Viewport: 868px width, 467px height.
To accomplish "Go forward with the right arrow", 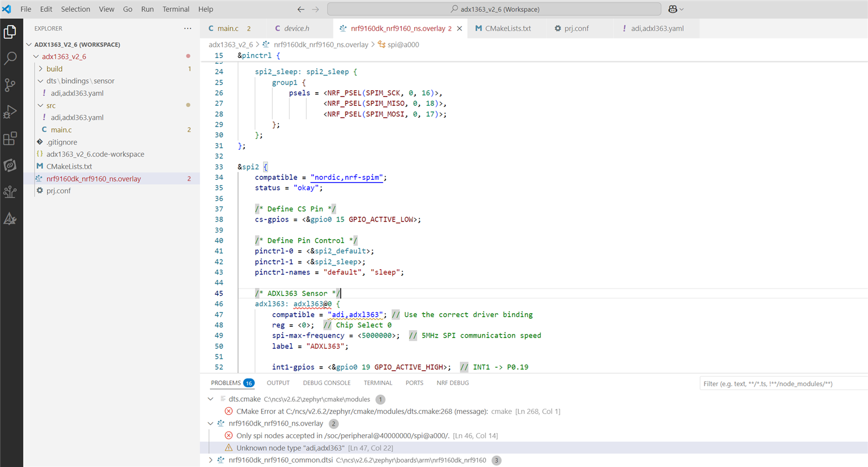I will click(315, 9).
